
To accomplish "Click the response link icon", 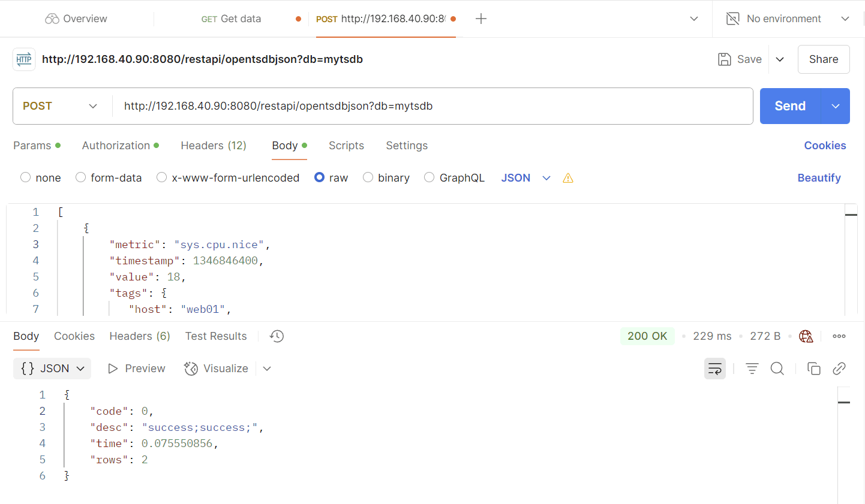I will pos(839,369).
